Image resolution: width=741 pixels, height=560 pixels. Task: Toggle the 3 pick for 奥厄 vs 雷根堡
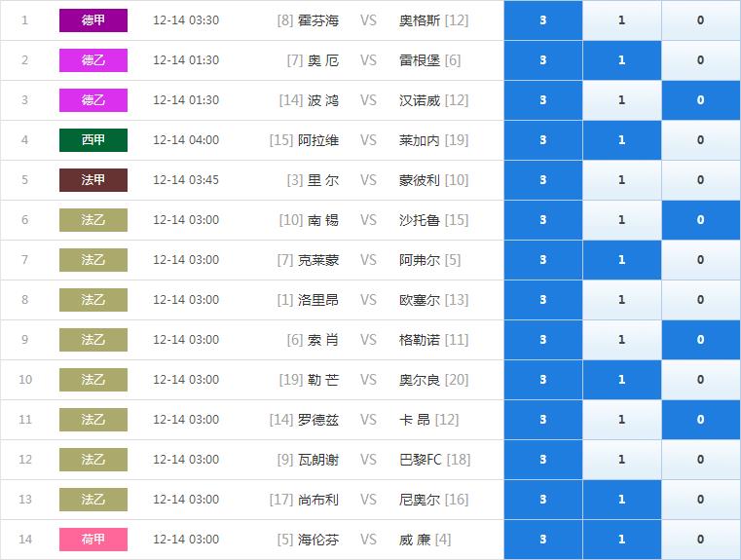[543, 60]
